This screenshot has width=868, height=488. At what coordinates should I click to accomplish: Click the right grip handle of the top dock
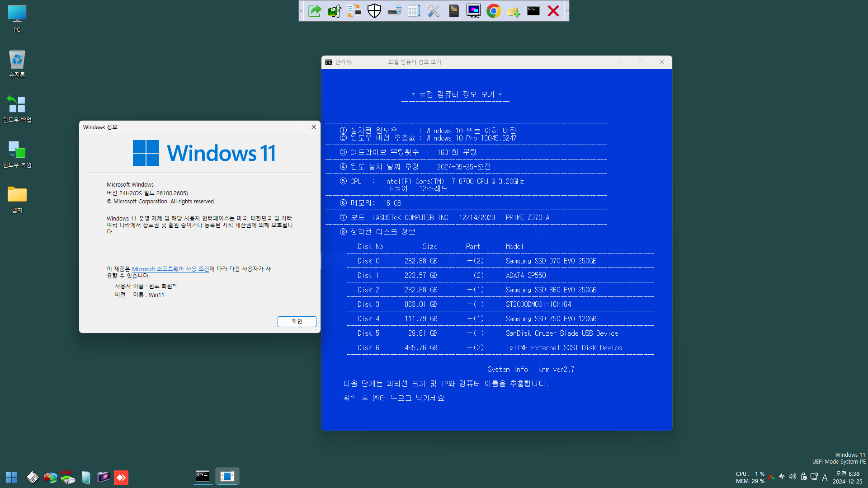coord(567,11)
